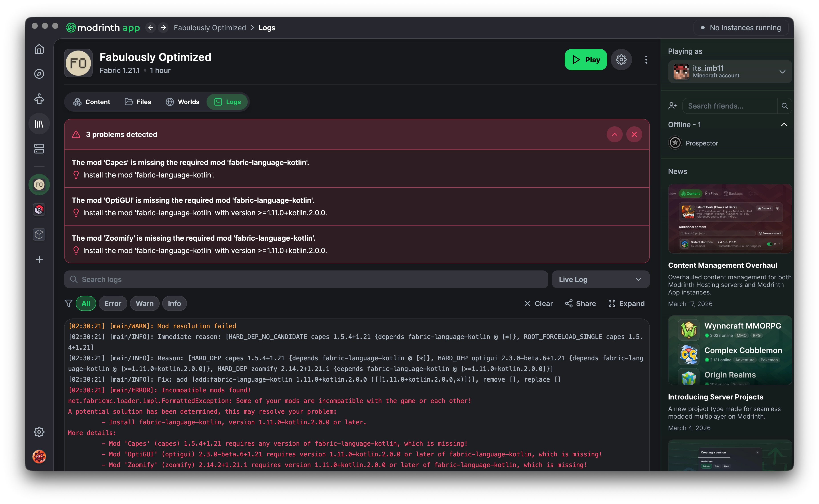Click Prospector's friend avatar
The width and height of the screenshot is (819, 504).
[x=675, y=143]
